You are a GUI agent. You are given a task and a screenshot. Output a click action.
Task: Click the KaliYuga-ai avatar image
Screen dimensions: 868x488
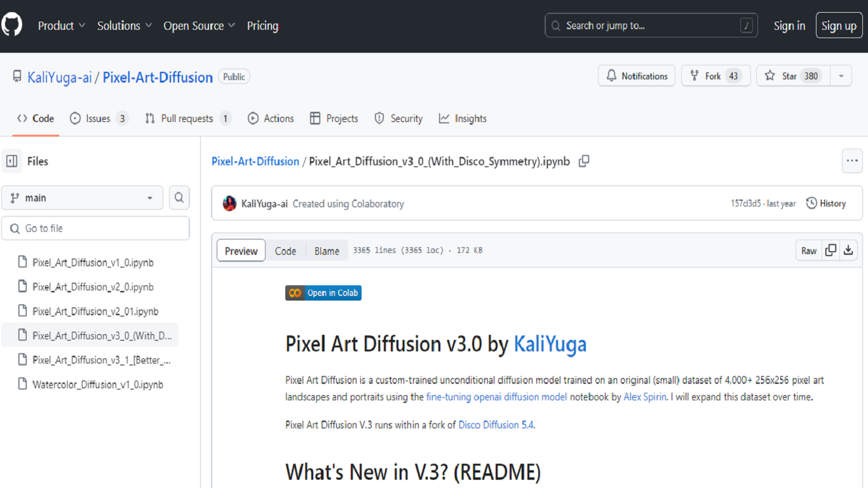coord(229,204)
